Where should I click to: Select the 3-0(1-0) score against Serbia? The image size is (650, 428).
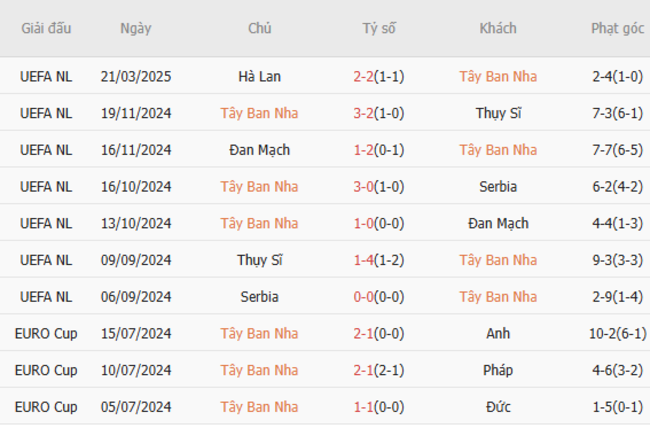tap(379, 186)
